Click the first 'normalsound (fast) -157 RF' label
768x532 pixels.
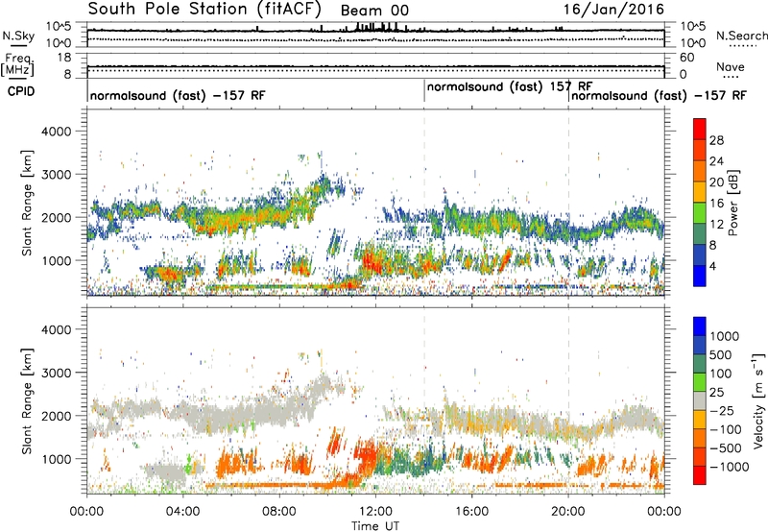pyautogui.click(x=178, y=95)
